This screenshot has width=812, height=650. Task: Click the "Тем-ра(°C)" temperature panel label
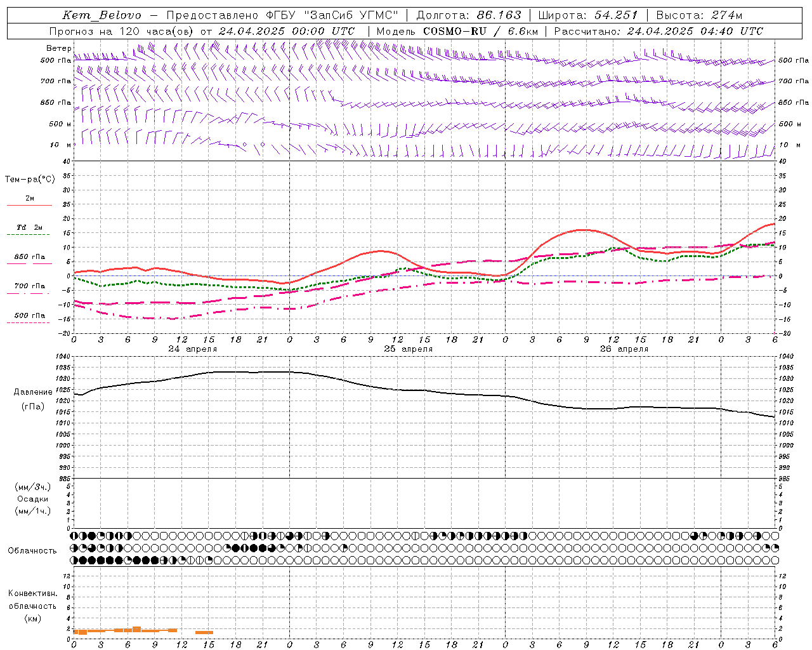30,180
